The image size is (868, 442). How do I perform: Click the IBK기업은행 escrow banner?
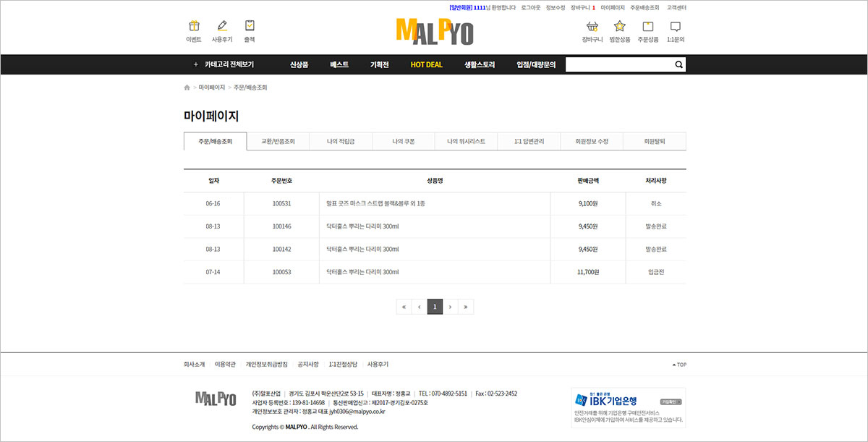click(x=629, y=407)
